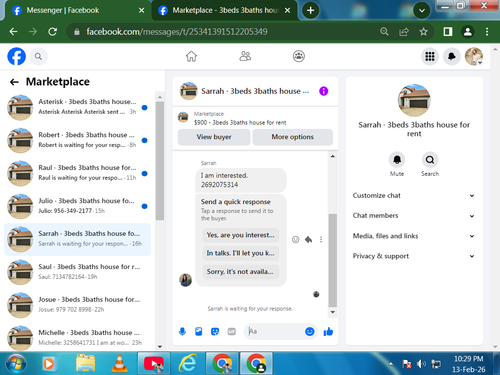Screen dimensions: 500x375
Task: Click the voice clip microphone icon
Action: (182, 331)
